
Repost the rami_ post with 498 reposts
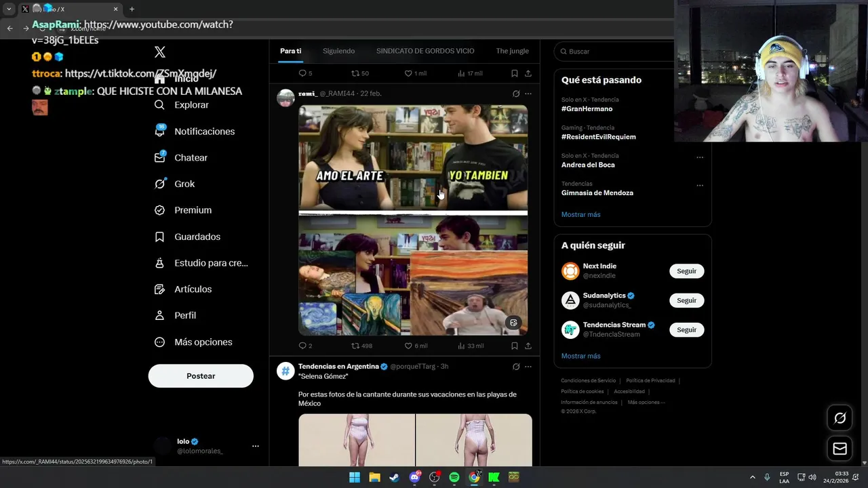click(x=361, y=346)
